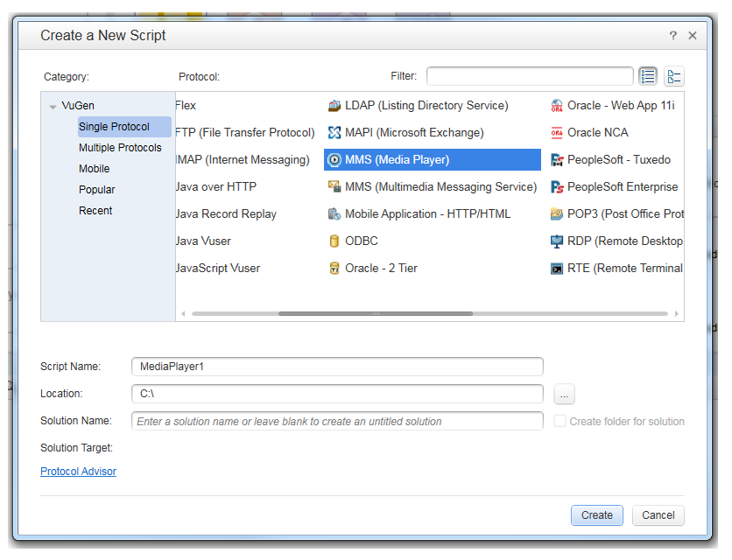Click the MAPI Microsoft Exchange icon

pos(334,133)
